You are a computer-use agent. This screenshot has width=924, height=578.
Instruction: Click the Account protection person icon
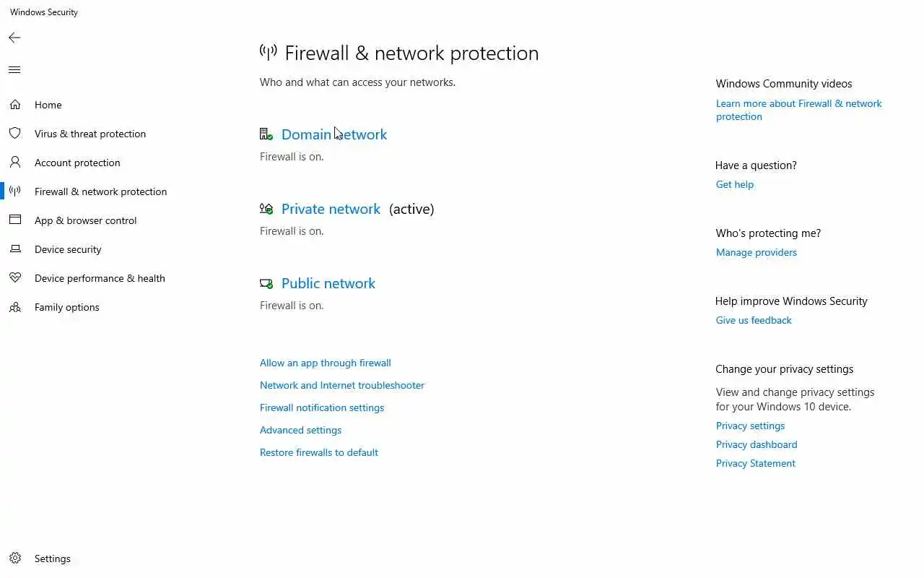(15, 163)
